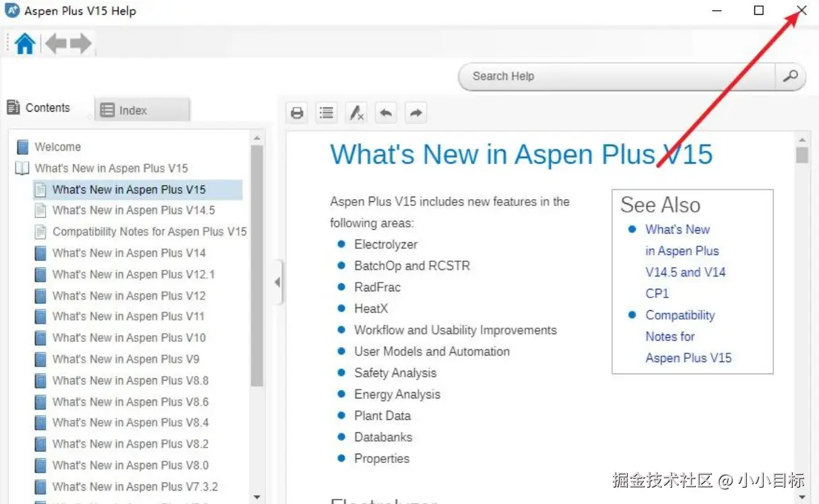Click the Safety Analysis bullet text
819x504 pixels.
pyautogui.click(x=395, y=373)
